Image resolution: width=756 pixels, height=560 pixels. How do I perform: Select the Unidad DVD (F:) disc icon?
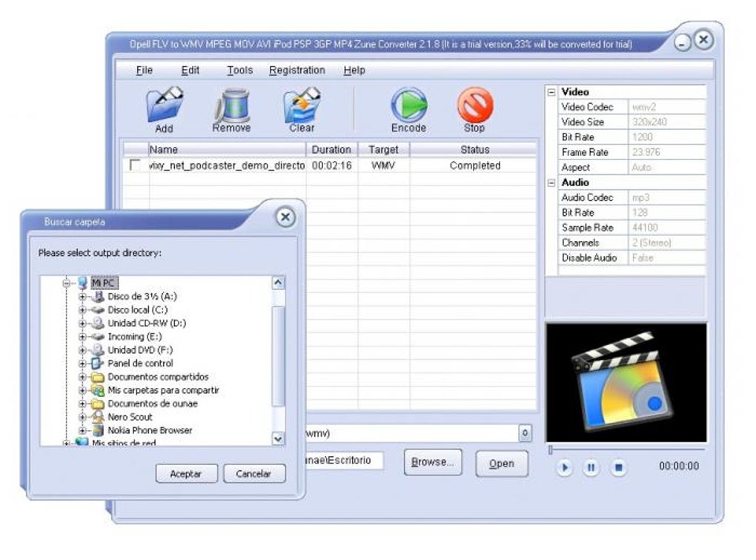98,349
